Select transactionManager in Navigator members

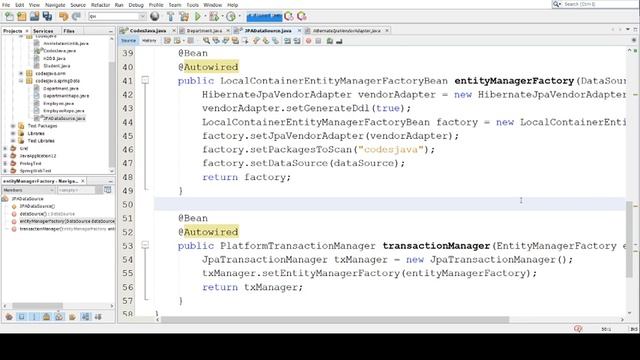click(x=67, y=229)
